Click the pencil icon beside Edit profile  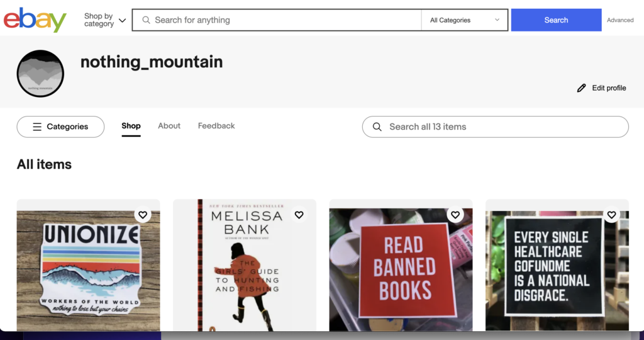(581, 88)
